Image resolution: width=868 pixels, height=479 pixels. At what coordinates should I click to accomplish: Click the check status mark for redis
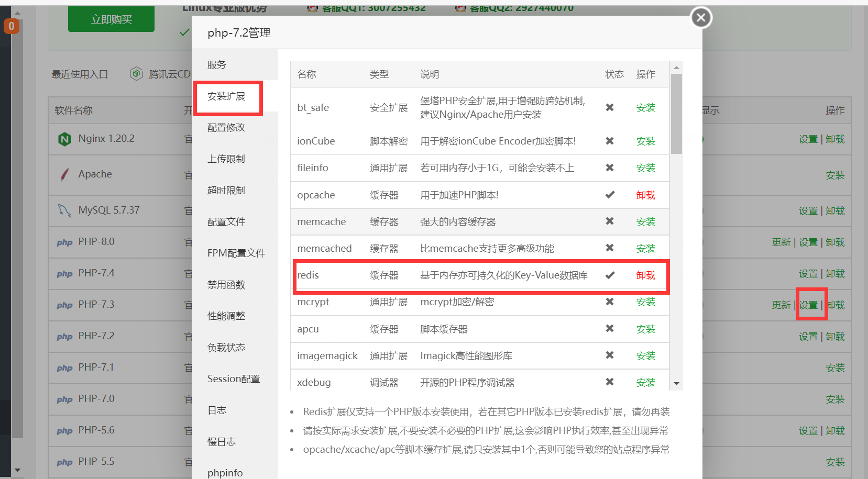[x=609, y=275]
